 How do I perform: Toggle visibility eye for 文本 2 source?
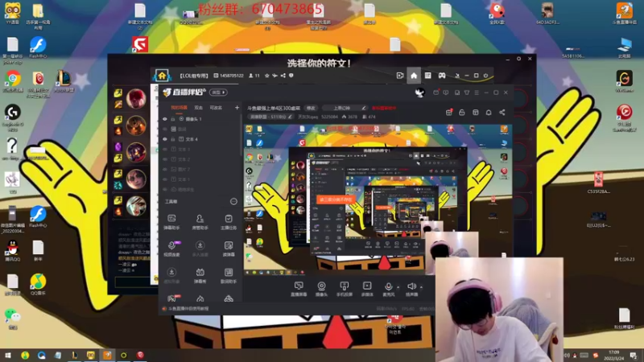[165, 159]
